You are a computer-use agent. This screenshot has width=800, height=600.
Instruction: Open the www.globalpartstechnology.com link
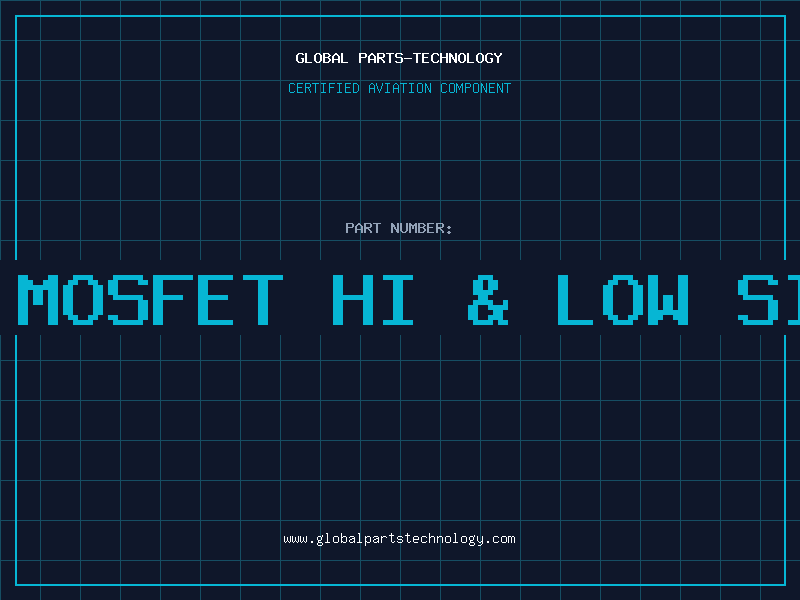(x=399, y=539)
